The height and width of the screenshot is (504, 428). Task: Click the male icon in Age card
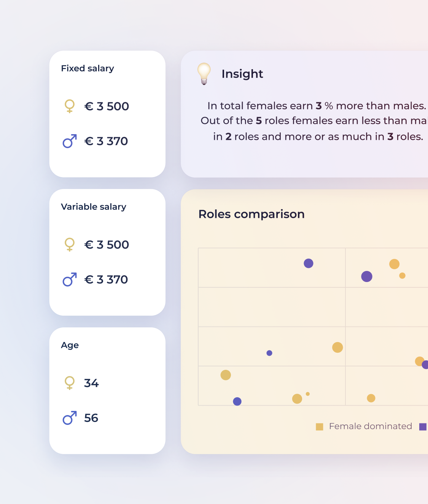click(x=70, y=418)
